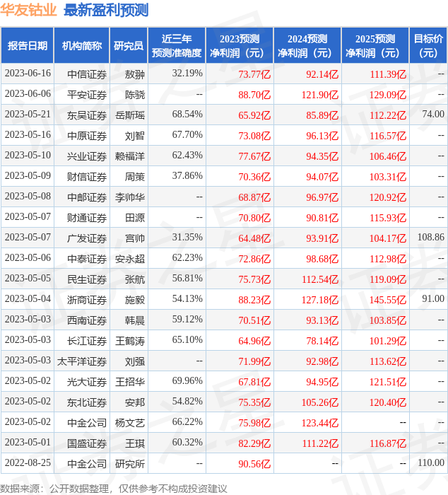Click accuracy value 69.96%
The width and height of the screenshot is (448, 495).
187,381
